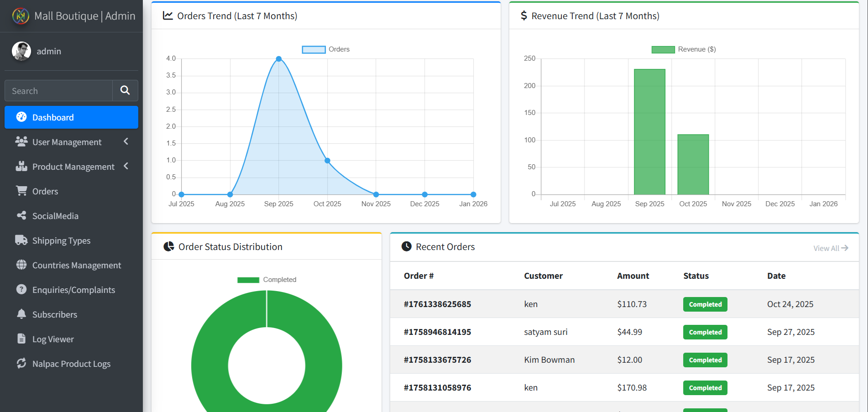Open order #1761338625685
868x412 pixels.
437,304
